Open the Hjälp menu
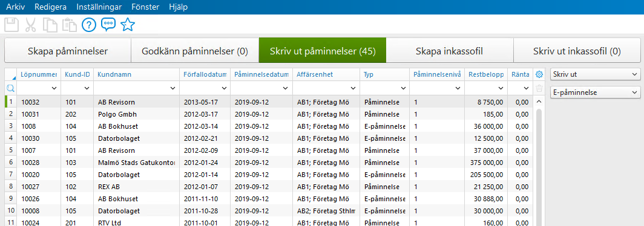Image resolution: width=644 pixels, height=226 pixels. point(178,7)
